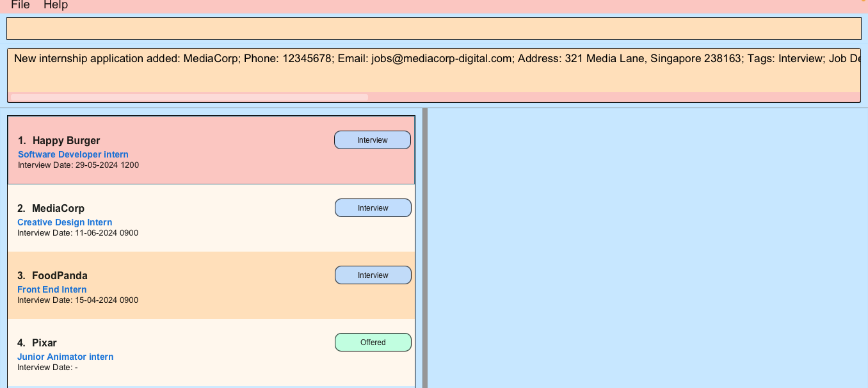868x388 pixels.
Task: Click Interview Date 29-05-2024 1200
Action: tap(78, 165)
